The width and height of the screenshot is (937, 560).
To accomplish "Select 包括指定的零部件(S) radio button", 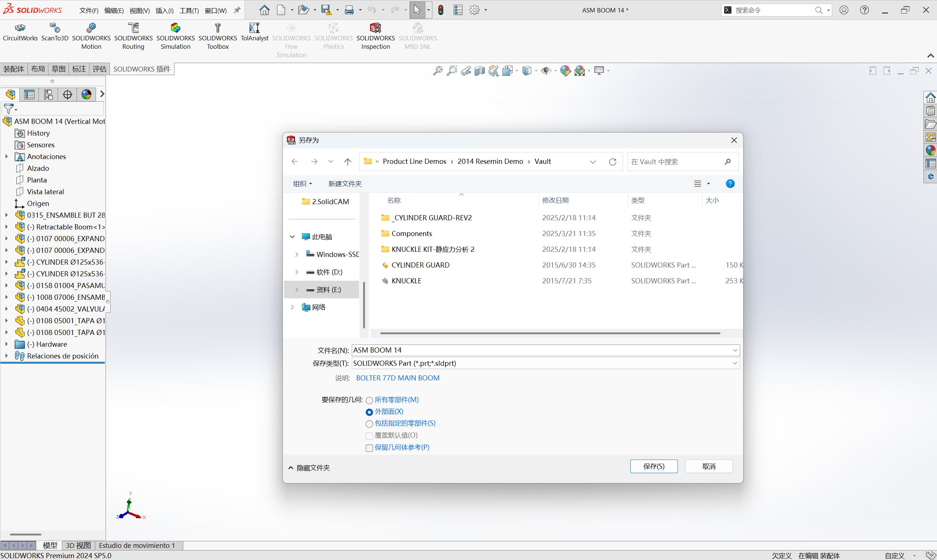I will pyautogui.click(x=369, y=424).
